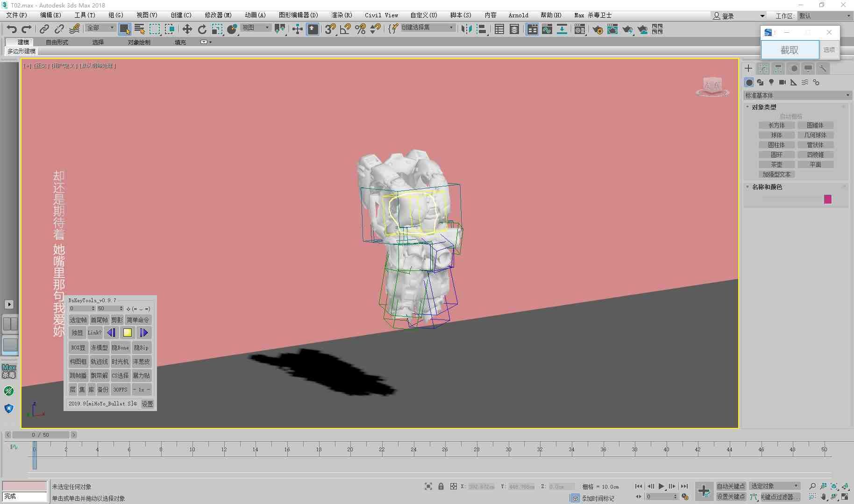Toggle Auto Key mode (自动关键点)
The width and height of the screenshot is (854, 504).
point(731,486)
